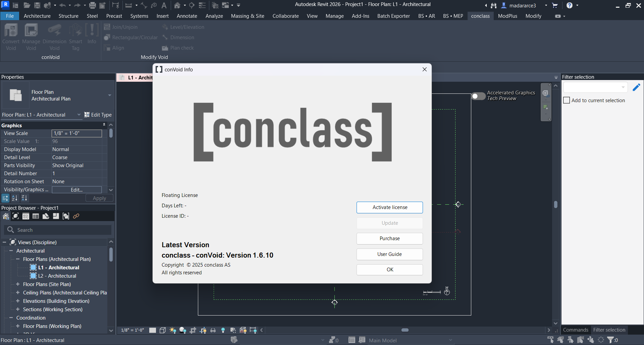Click the Redo arrow icon
Screen dimensions: 644x345
click(x=77, y=5)
